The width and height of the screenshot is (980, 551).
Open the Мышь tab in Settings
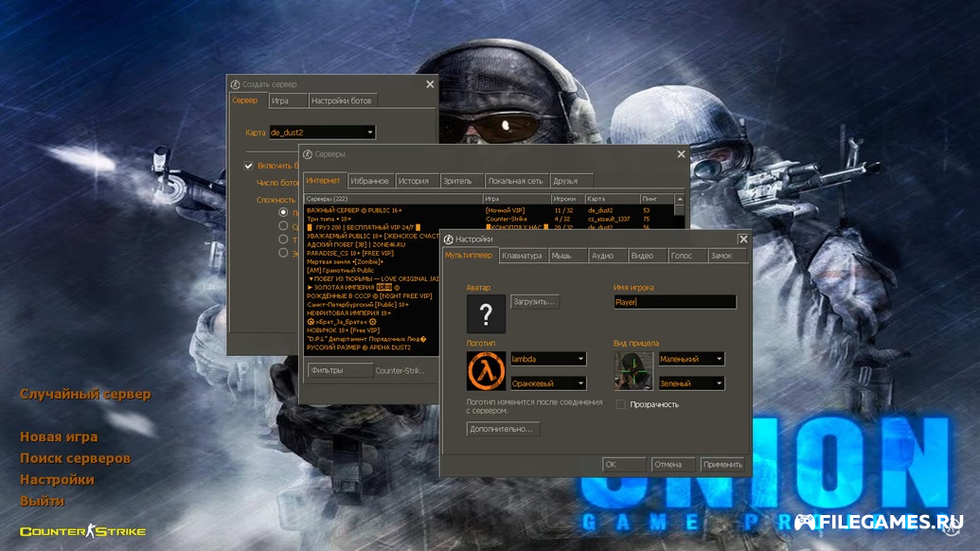click(x=567, y=256)
